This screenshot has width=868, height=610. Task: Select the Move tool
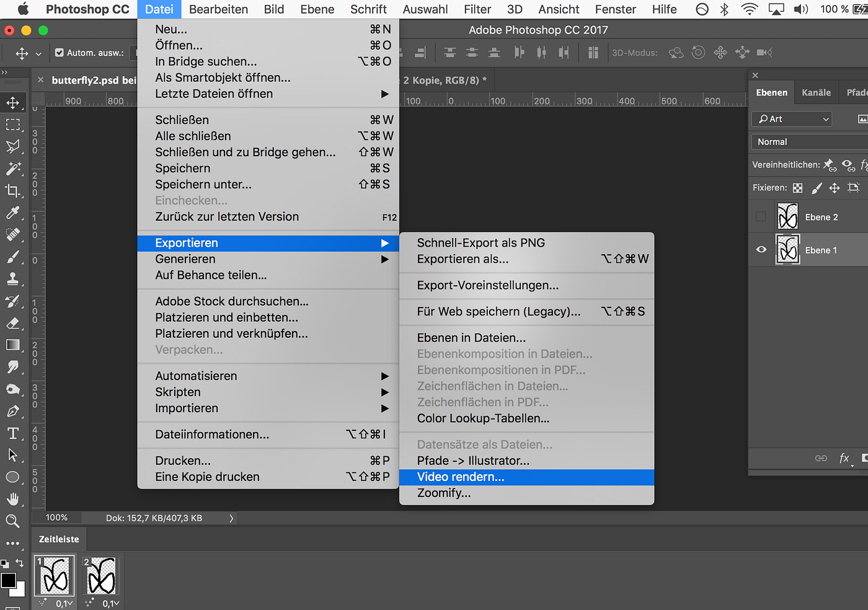13,103
